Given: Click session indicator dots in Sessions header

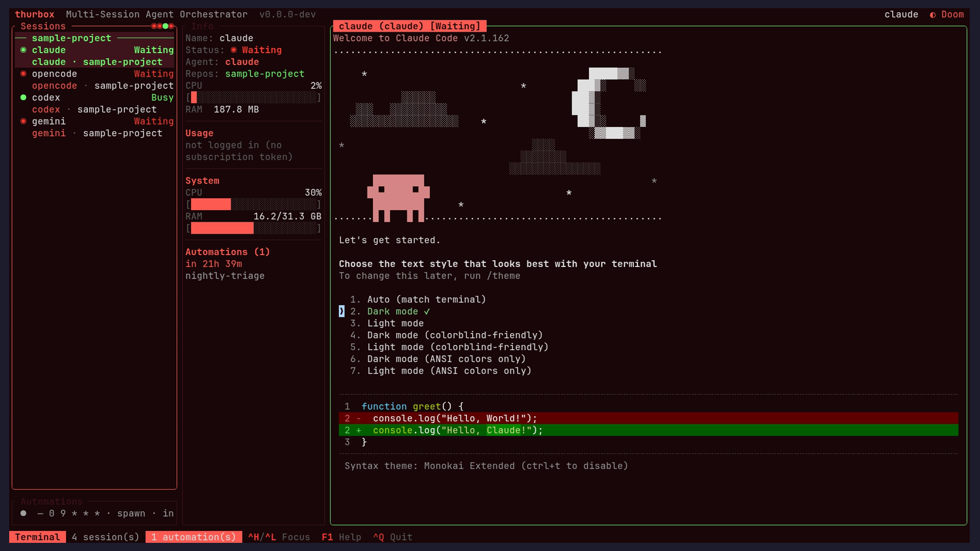Looking at the screenshot, I should click(x=162, y=26).
